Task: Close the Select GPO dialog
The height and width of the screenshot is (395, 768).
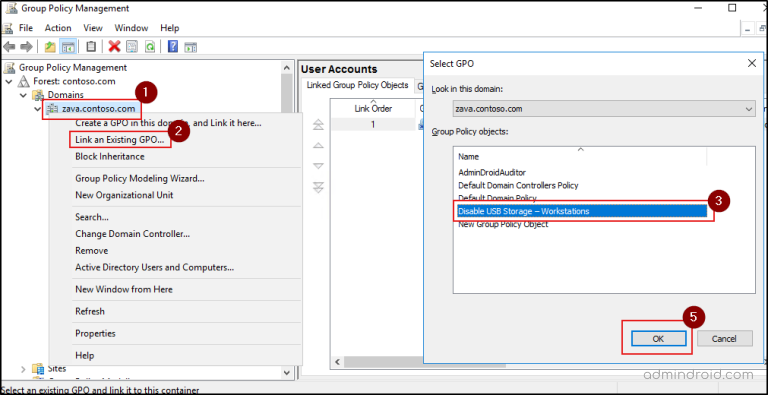Action: pyautogui.click(x=752, y=64)
